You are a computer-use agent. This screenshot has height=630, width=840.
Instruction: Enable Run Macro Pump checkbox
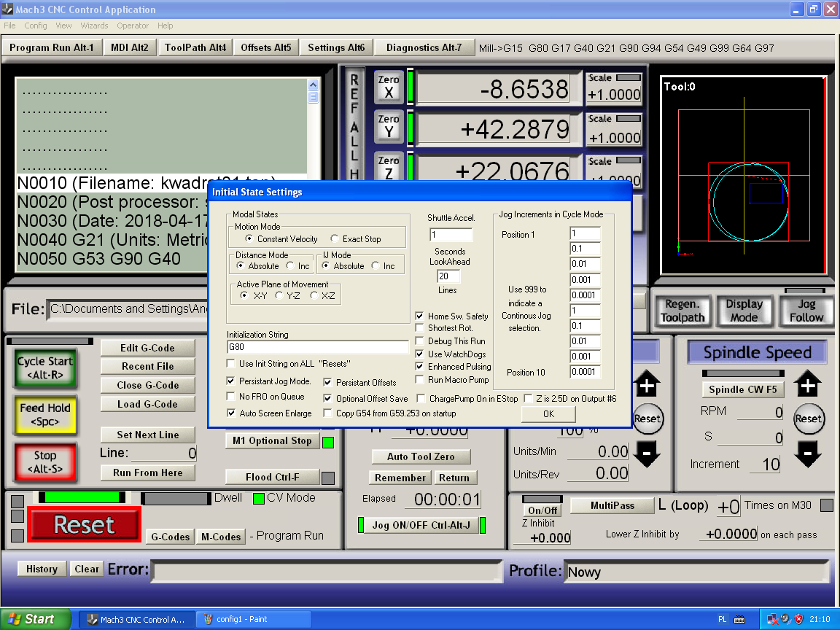[x=419, y=379]
